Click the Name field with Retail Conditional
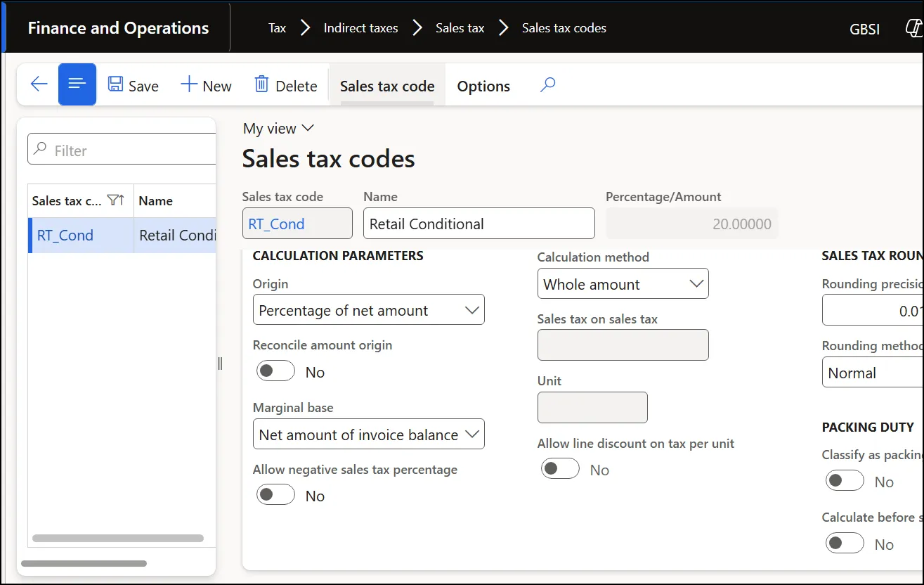Image resolution: width=924 pixels, height=585 pixels. tap(479, 224)
